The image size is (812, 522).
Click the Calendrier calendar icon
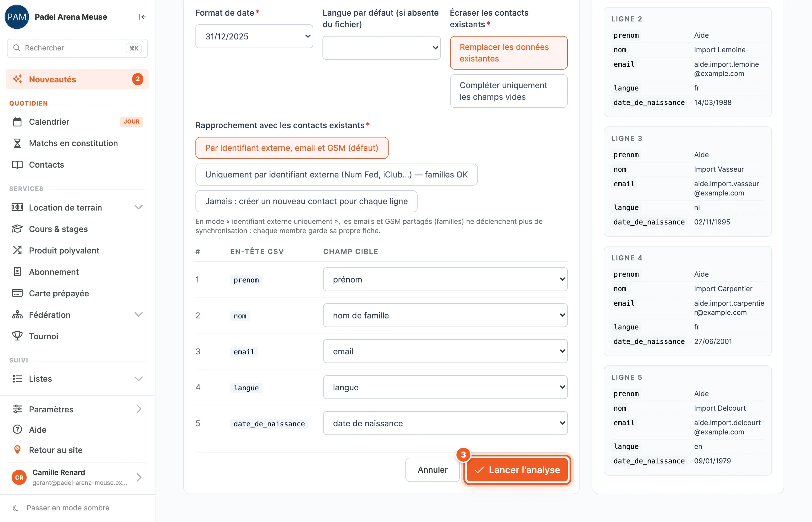tap(17, 122)
